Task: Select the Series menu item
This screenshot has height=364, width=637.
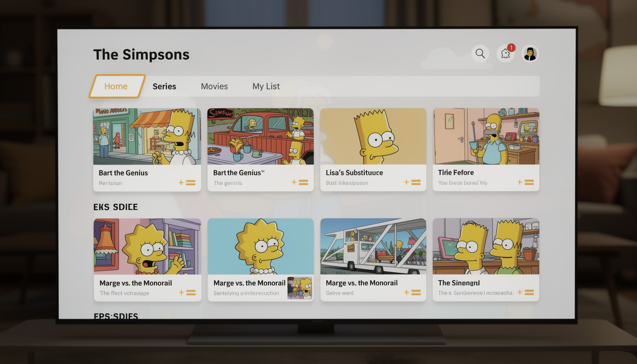Action: coord(164,86)
